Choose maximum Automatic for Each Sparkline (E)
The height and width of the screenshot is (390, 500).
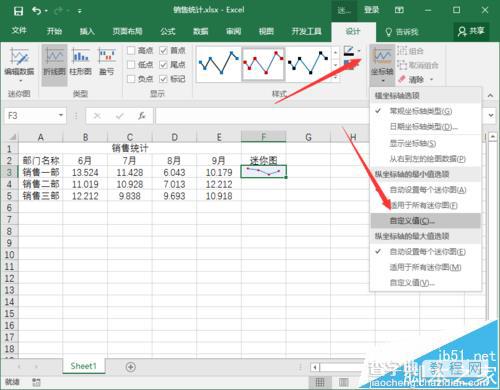click(425, 252)
